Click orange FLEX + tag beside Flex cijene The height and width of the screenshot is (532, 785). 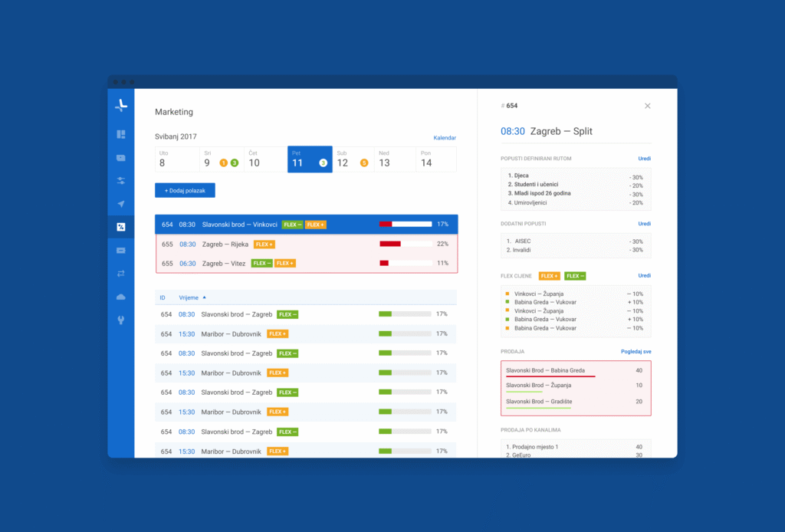click(x=549, y=275)
